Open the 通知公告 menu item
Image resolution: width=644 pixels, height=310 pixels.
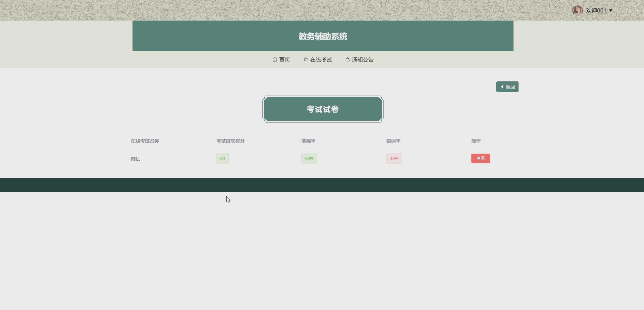[x=362, y=59]
